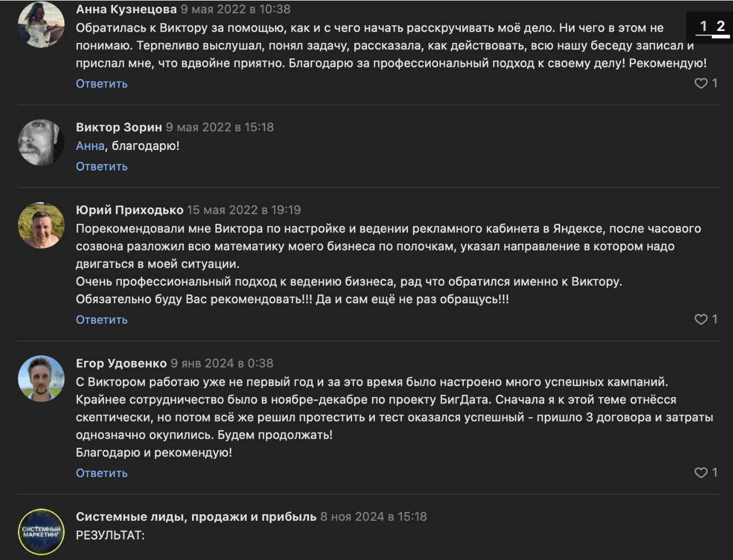Open Анна Кузнецова's profile name link
Viewport: 733px width, 560px height.
[126, 9]
